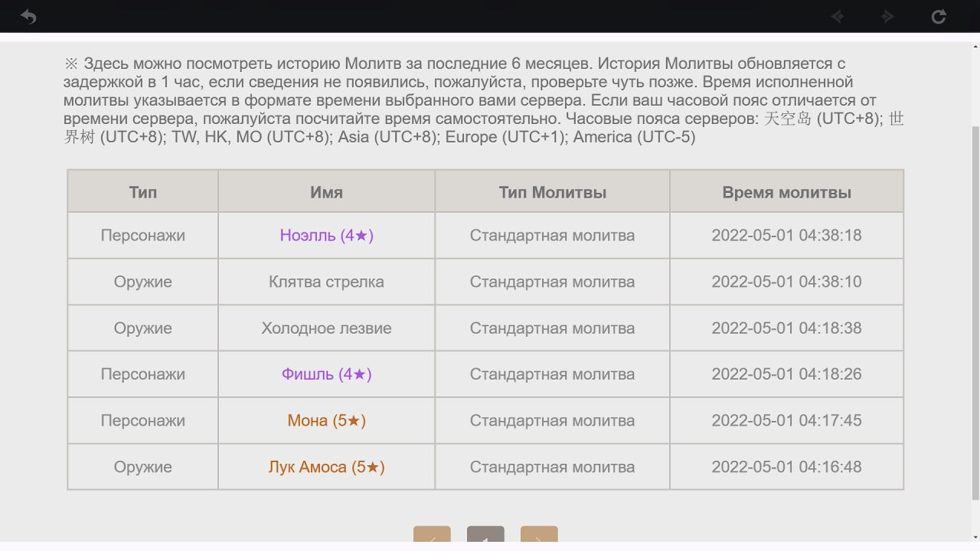The height and width of the screenshot is (551, 980).
Task: Click the Тип Молитвы column header
Action: [552, 192]
